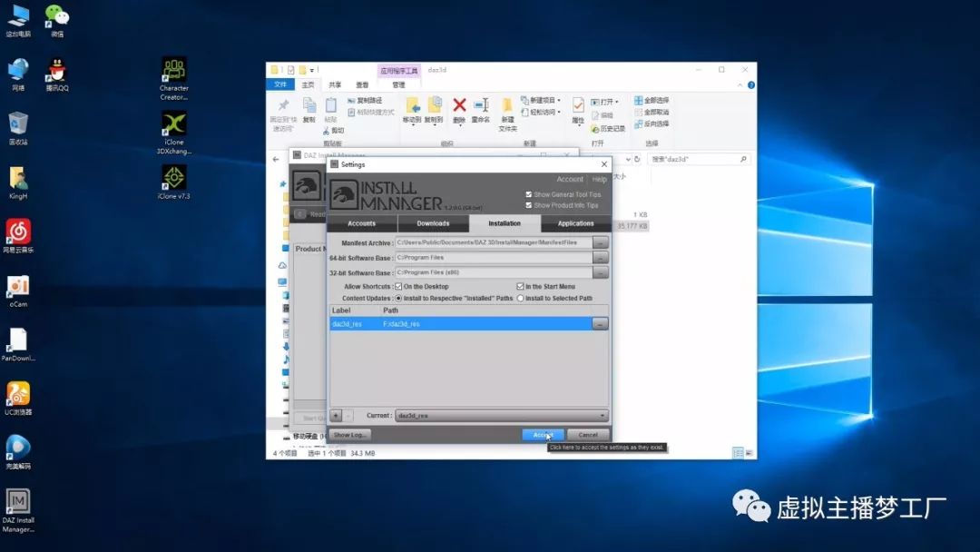
Task: Select the iClone 3DXchange desktop icon
Action: tap(173, 133)
